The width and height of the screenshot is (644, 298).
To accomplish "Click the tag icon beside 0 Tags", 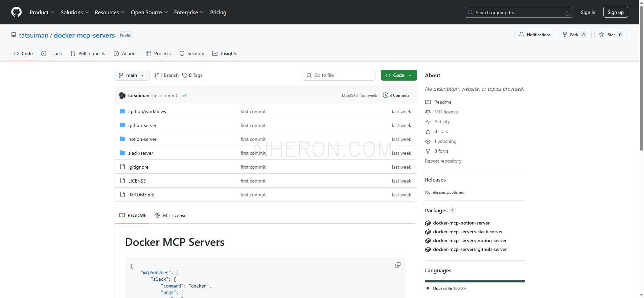I will tap(185, 75).
